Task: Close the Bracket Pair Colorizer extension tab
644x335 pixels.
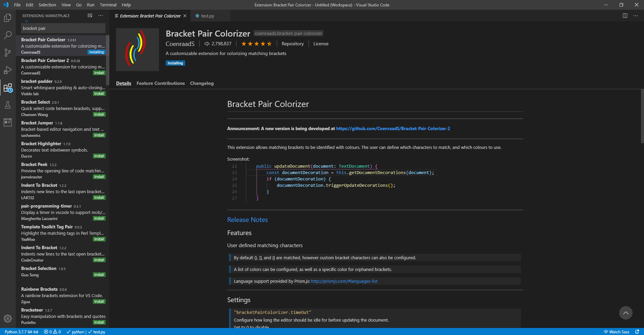Action: (x=185, y=16)
